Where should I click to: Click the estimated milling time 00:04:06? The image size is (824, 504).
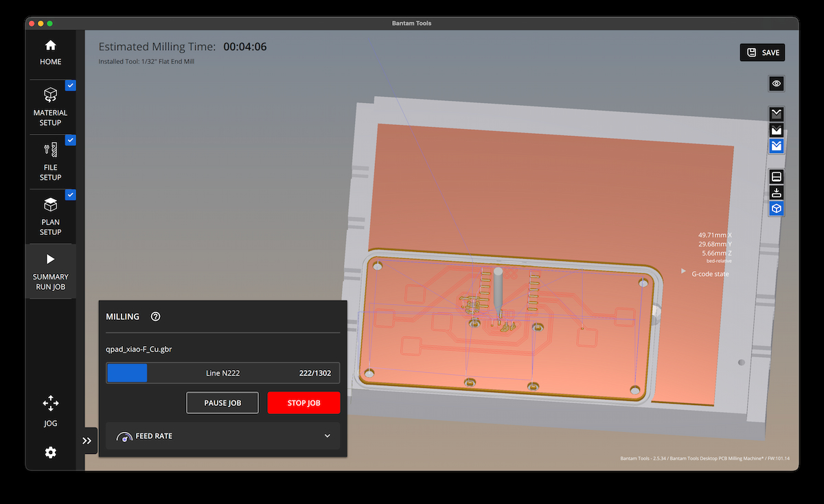[x=245, y=47]
